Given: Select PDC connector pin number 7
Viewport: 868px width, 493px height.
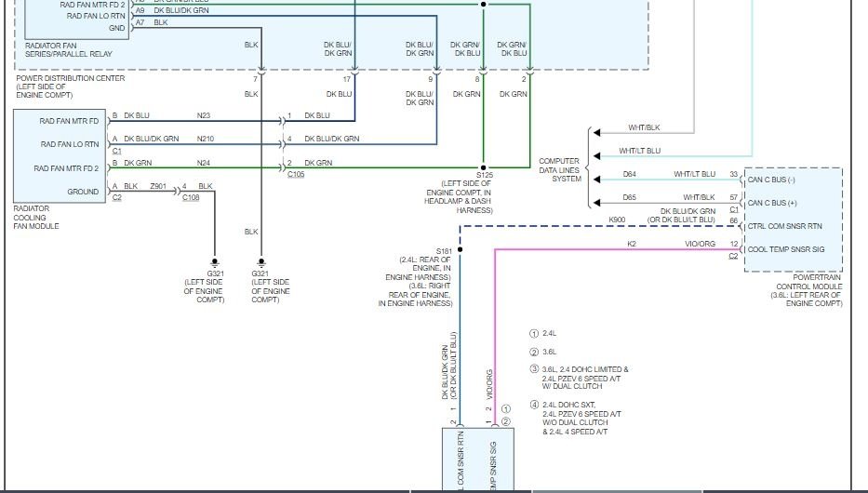Looking at the screenshot, I should click(256, 80).
